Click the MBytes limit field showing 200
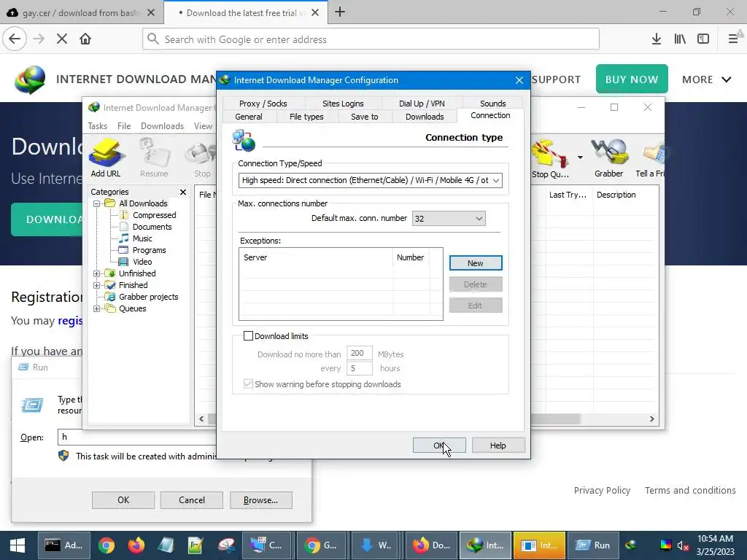 coord(359,354)
